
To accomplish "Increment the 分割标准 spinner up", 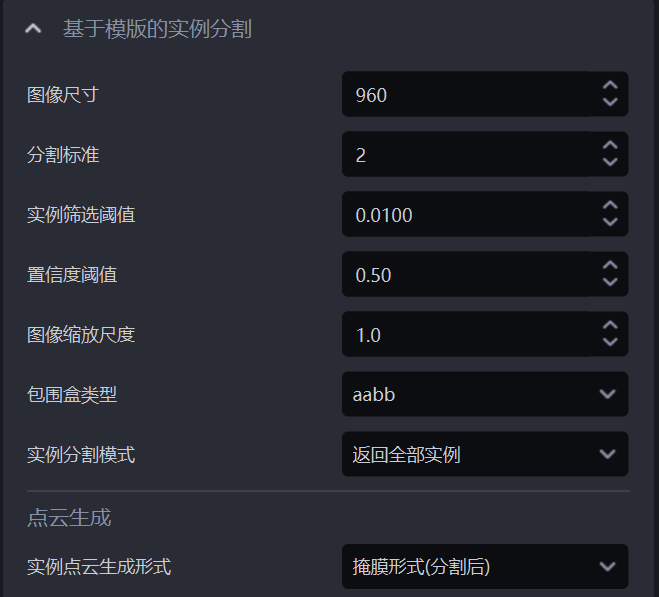I will point(610,147).
